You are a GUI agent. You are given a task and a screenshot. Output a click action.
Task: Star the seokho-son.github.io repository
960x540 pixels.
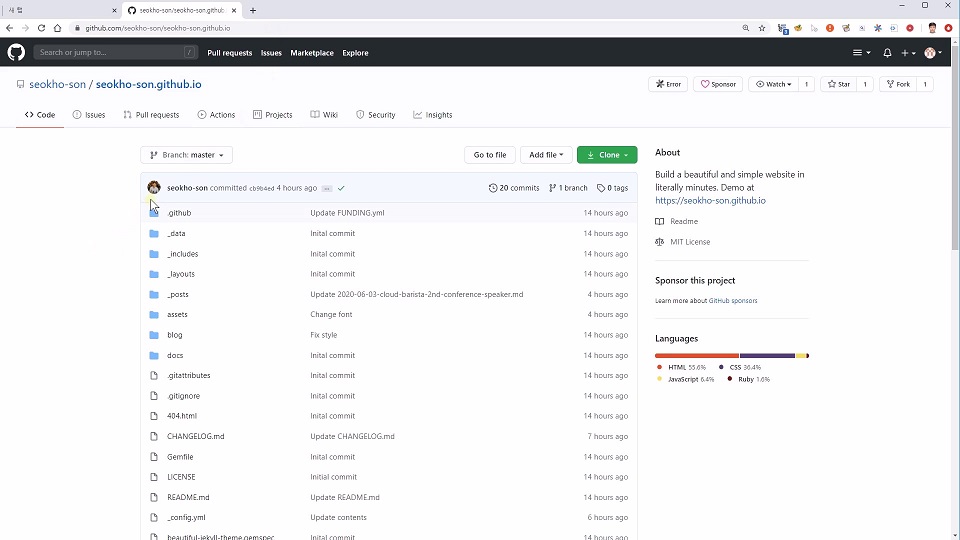tap(838, 84)
